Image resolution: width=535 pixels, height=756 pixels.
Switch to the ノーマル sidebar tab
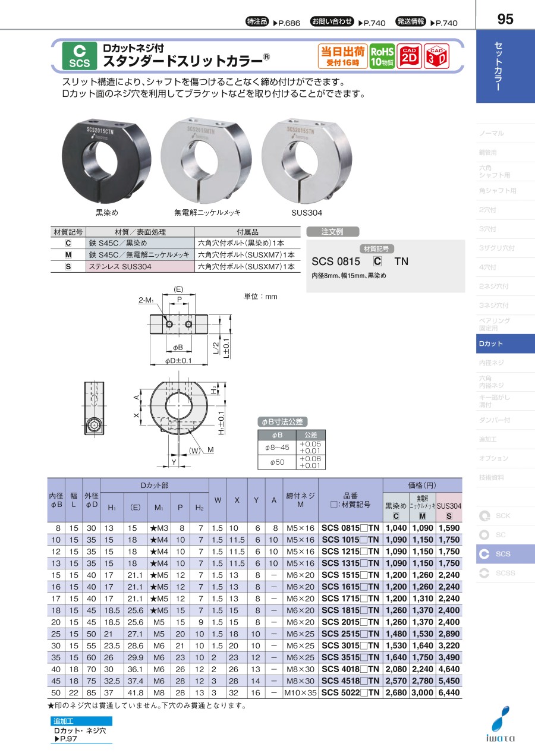click(x=491, y=134)
